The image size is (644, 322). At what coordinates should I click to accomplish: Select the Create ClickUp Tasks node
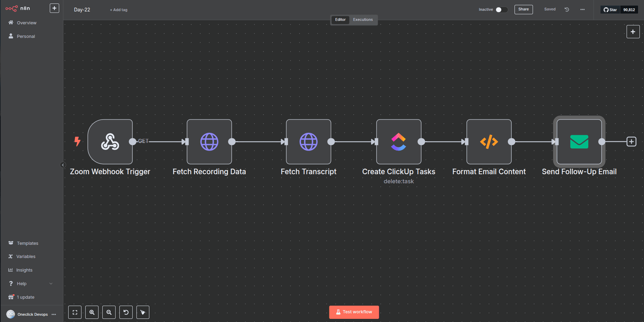(399, 142)
